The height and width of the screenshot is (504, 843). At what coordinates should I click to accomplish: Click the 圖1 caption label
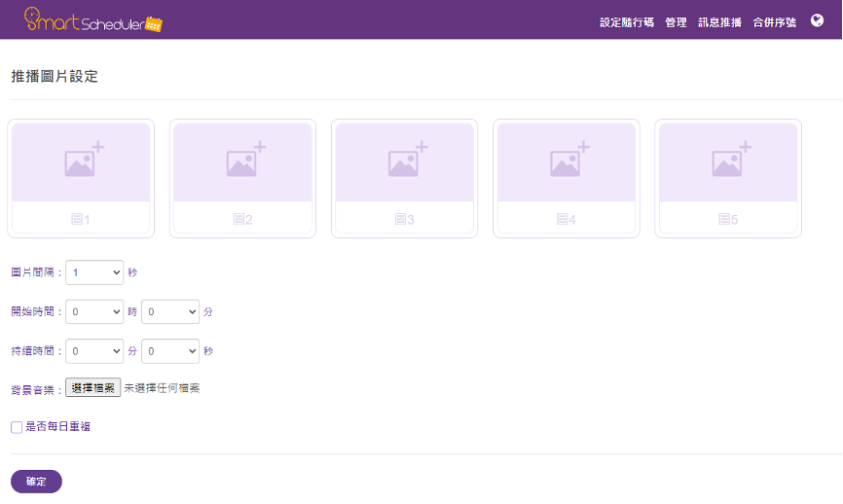pos(81,219)
